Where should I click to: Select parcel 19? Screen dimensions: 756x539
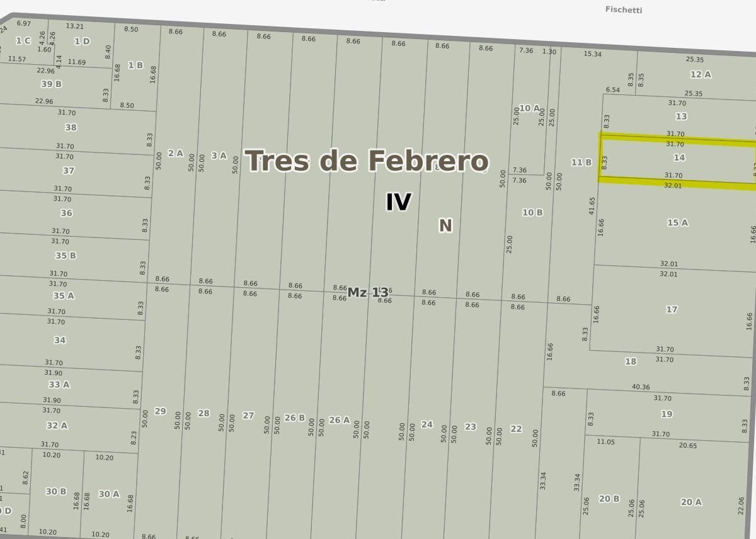click(x=667, y=414)
